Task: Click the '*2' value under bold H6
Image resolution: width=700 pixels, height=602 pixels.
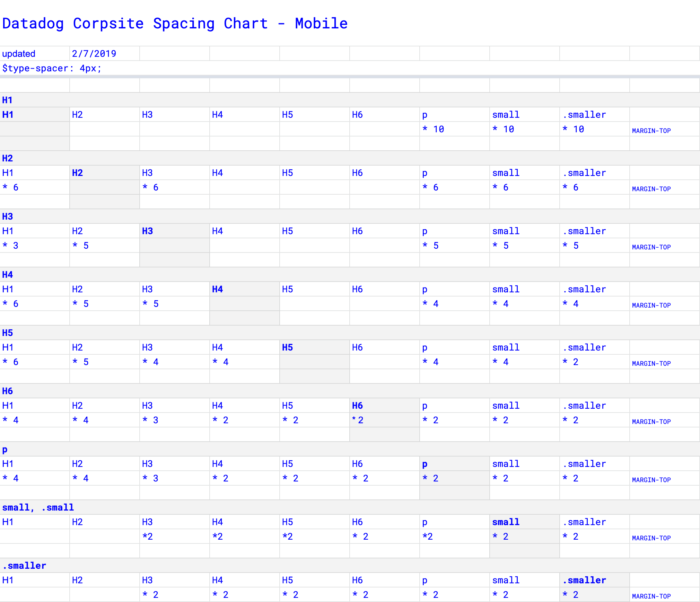Action: point(358,420)
